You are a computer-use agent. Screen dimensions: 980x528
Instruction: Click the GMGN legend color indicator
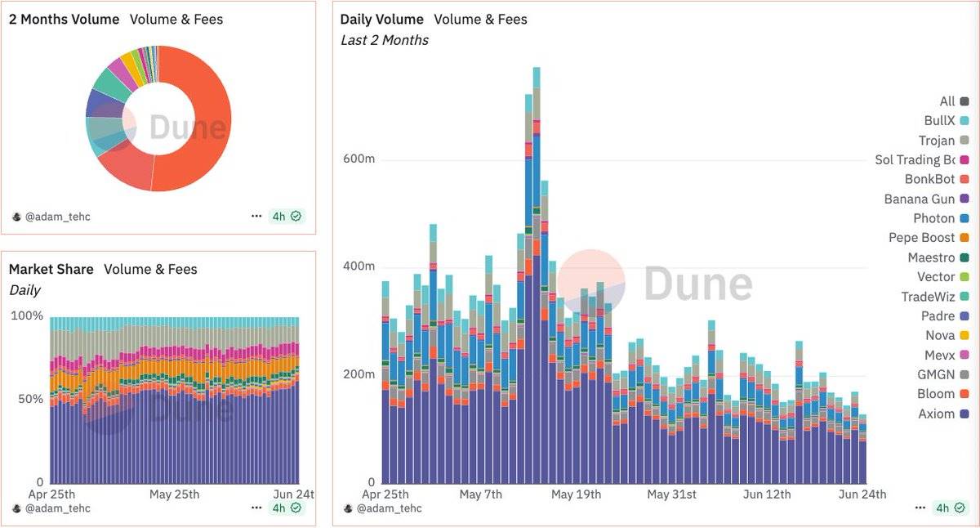[x=966, y=374]
